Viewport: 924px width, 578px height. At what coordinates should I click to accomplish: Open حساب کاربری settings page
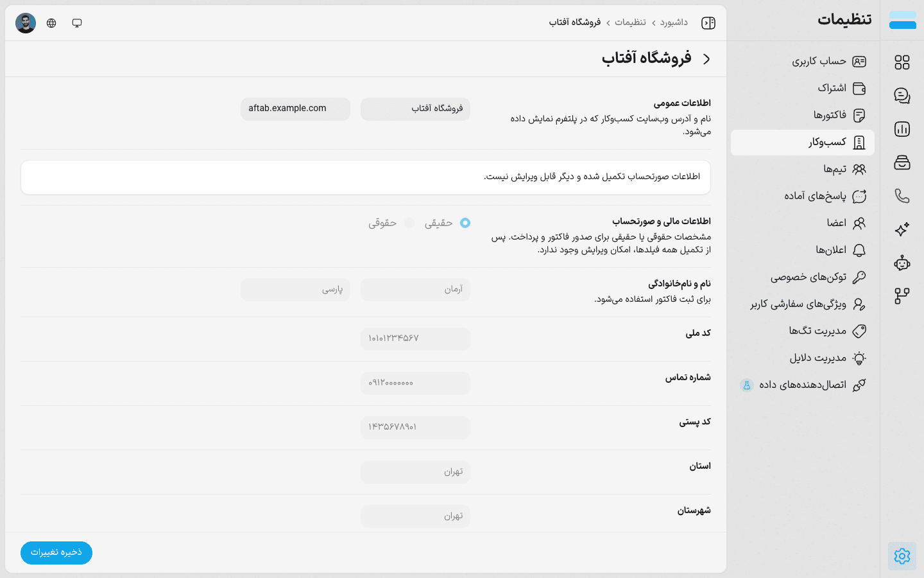tap(803, 62)
